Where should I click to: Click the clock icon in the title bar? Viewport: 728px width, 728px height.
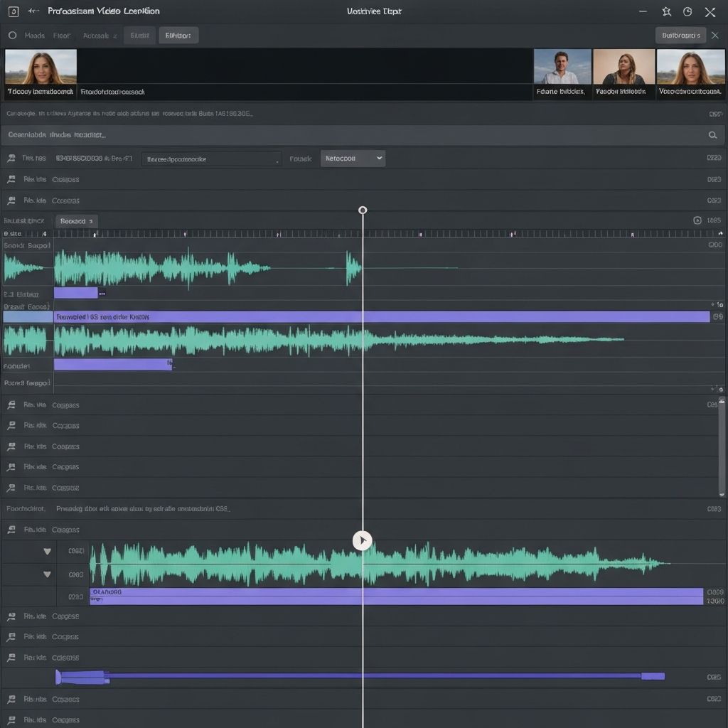point(687,11)
